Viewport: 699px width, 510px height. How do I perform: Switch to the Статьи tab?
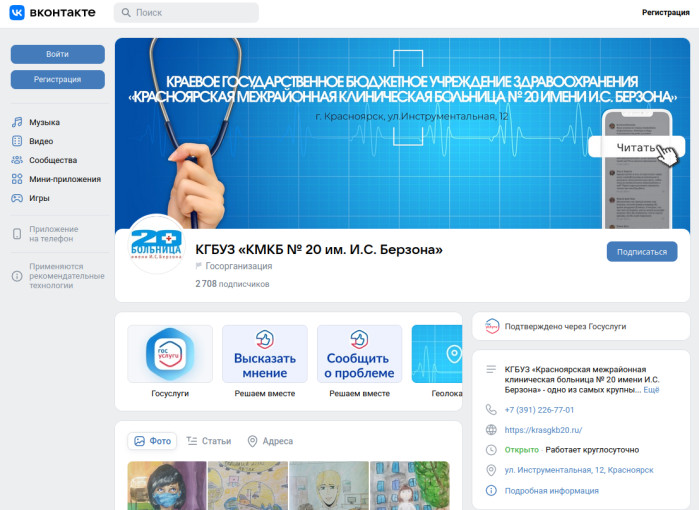coord(209,441)
